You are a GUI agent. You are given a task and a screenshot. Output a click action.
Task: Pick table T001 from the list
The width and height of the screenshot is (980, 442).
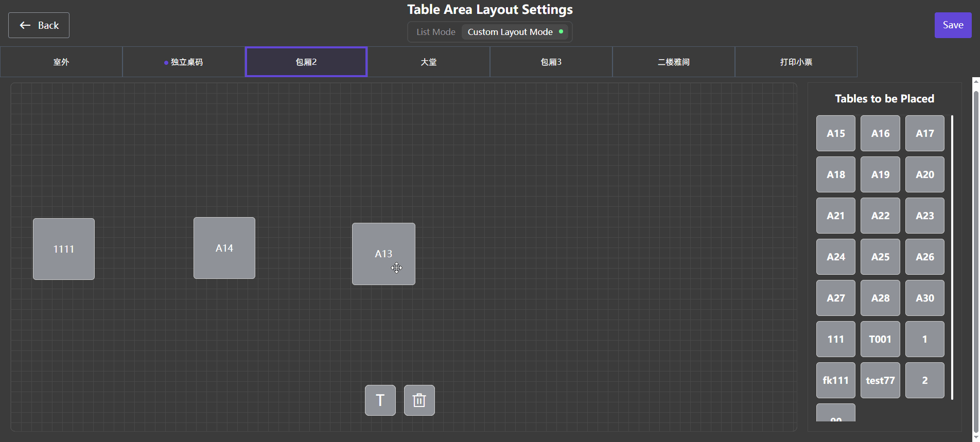click(x=880, y=339)
